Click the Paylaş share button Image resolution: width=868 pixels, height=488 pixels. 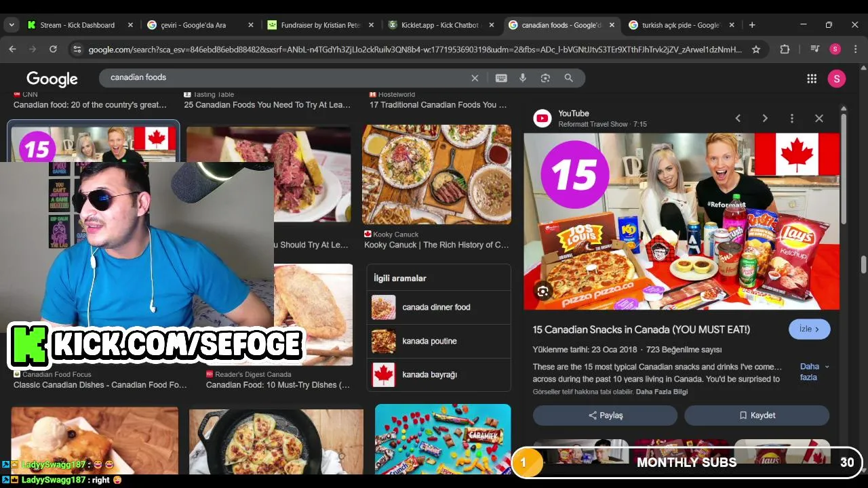point(605,415)
